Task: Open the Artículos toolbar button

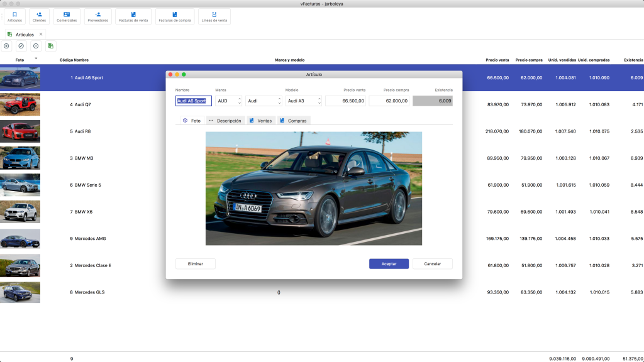Action: tap(15, 16)
